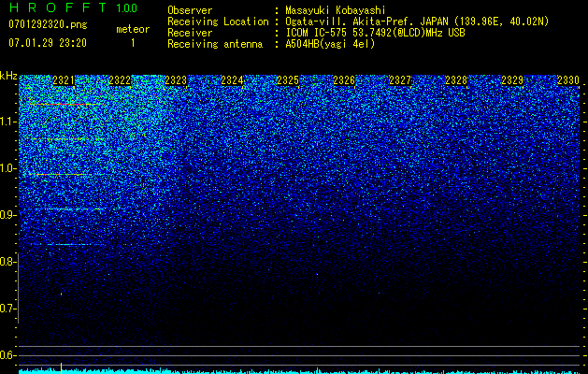
Task: Click the kHz axis unit label
Action: 8,76
